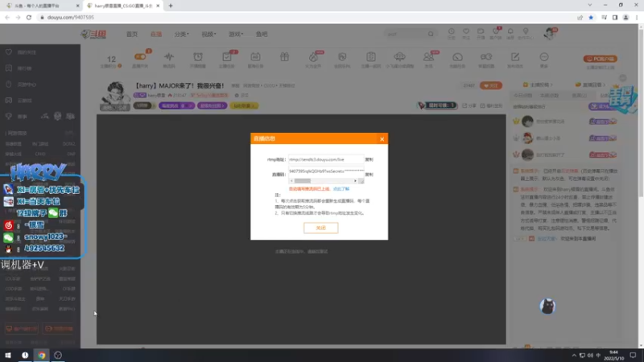Open the game controller icon in the toolbar
Viewport: 644px width, 362px height.
486,56
